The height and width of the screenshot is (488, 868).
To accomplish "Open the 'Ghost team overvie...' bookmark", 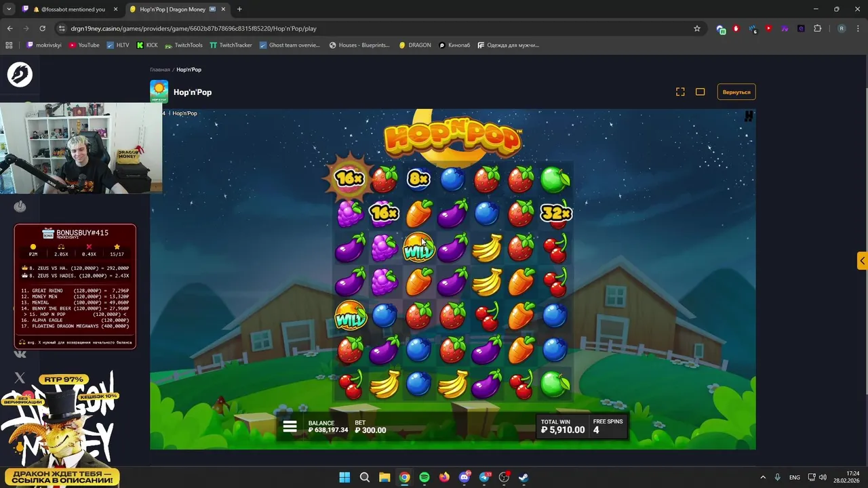I will (x=290, y=45).
